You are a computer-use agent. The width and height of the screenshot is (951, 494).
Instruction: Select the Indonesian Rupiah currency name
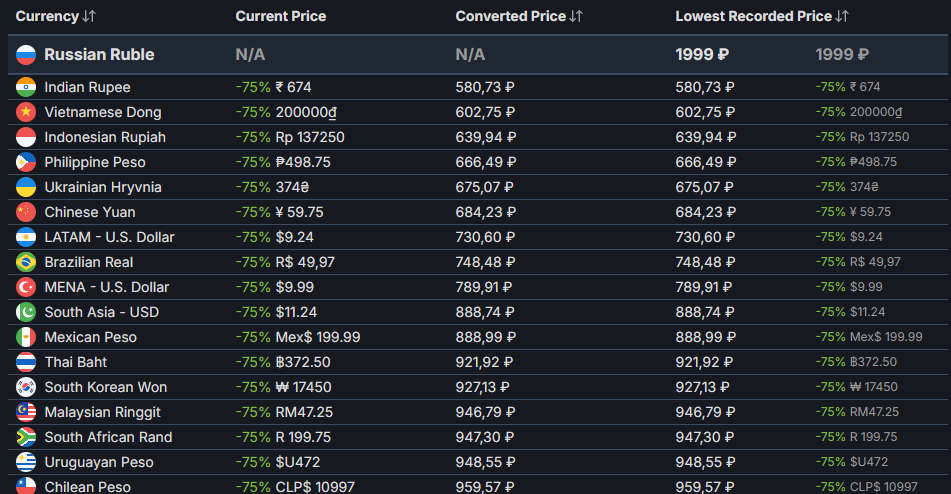tap(105, 137)
